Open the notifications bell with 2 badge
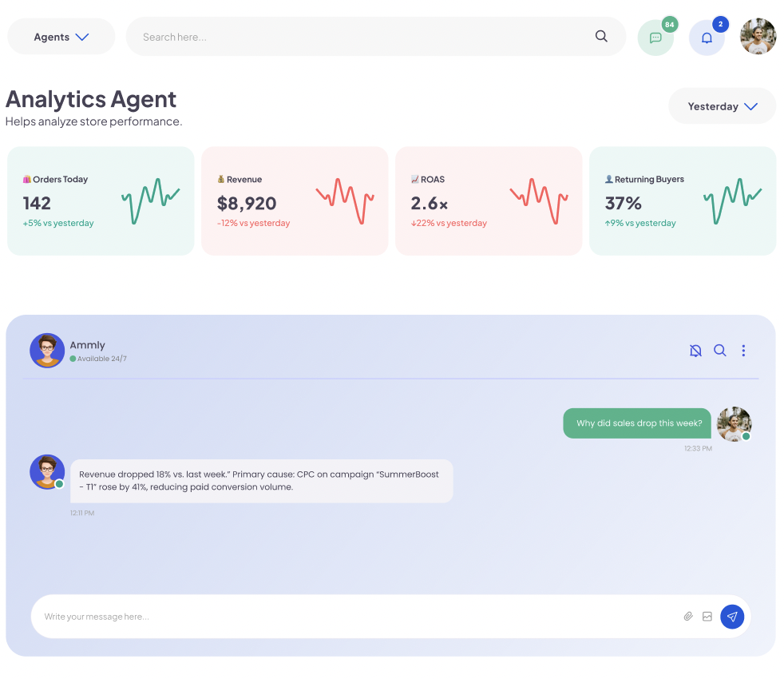 pyautogui.click(x=707, y=38)
